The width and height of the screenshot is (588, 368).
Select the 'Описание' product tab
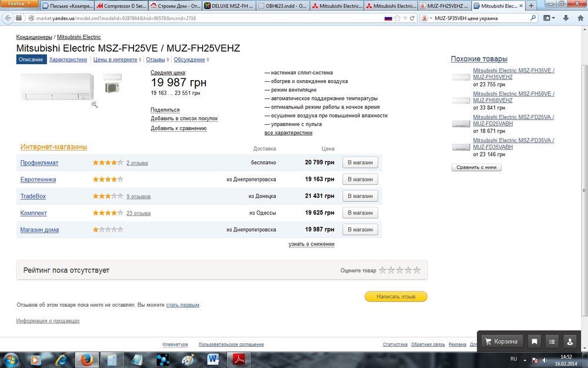click(31, 59)
